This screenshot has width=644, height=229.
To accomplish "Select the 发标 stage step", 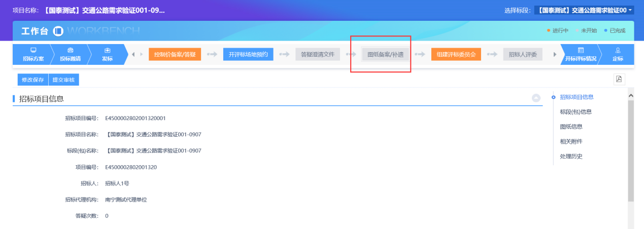I will click(x=107, y=55).
